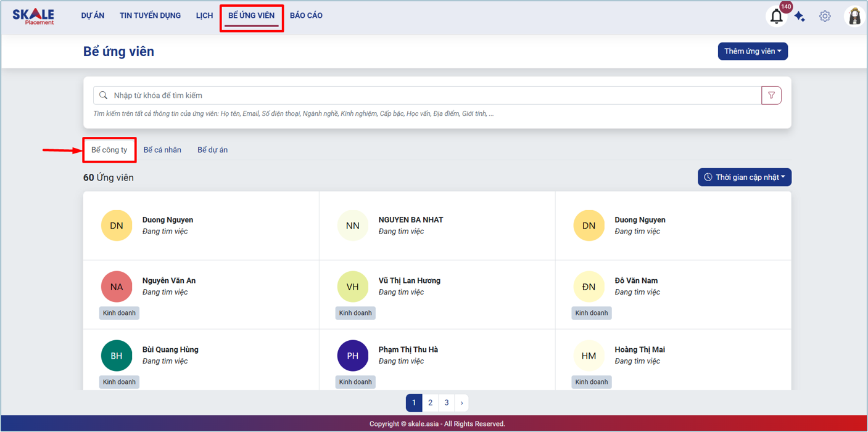Go to page 2 of candidates
The image size is (868, 432).
click(430, 403)
